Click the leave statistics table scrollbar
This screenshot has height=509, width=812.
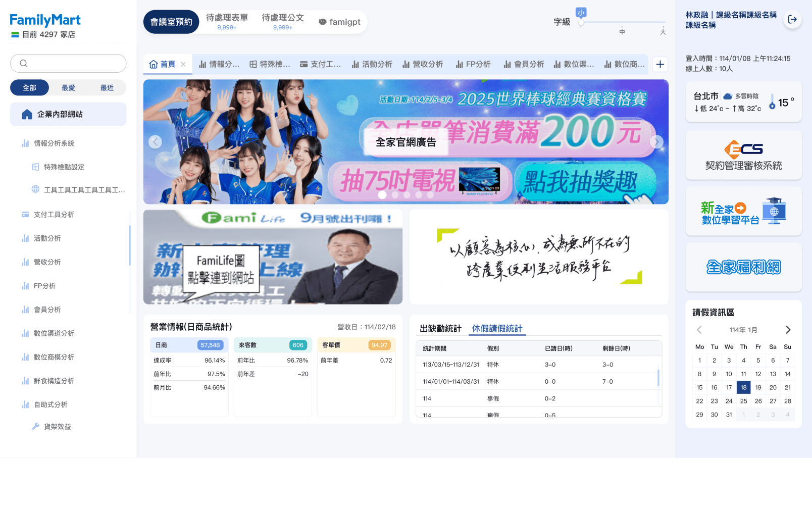click(x=658, y=378)
